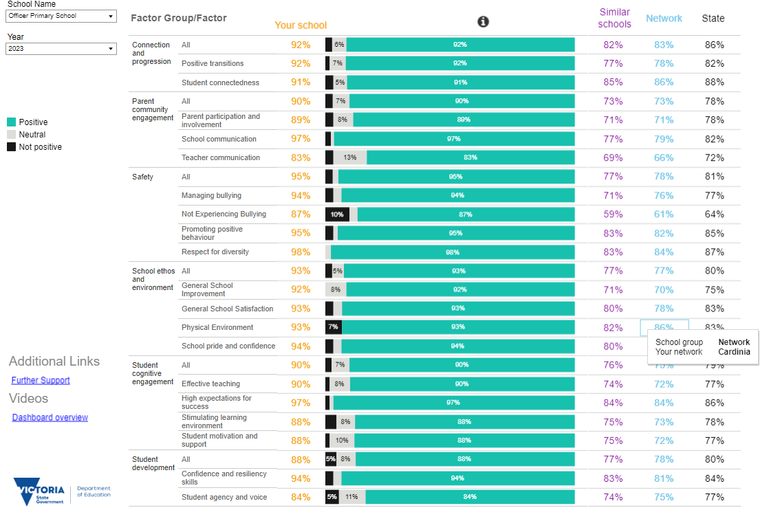Click the Year dropdown arrow

(111, 49)
